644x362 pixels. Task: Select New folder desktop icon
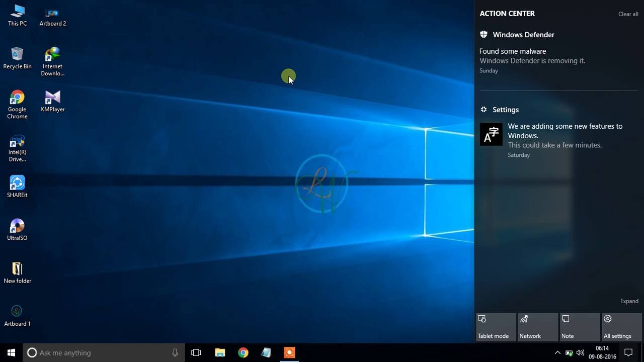[x=17, y=273]
